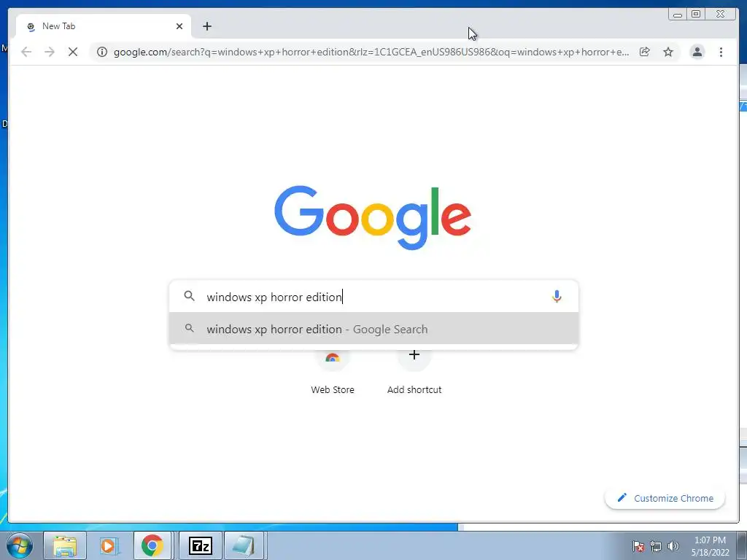The height and width of the screenshot is (560, 747).
Task: Search by voice microphone icon
Action: (x=557, y=297)
